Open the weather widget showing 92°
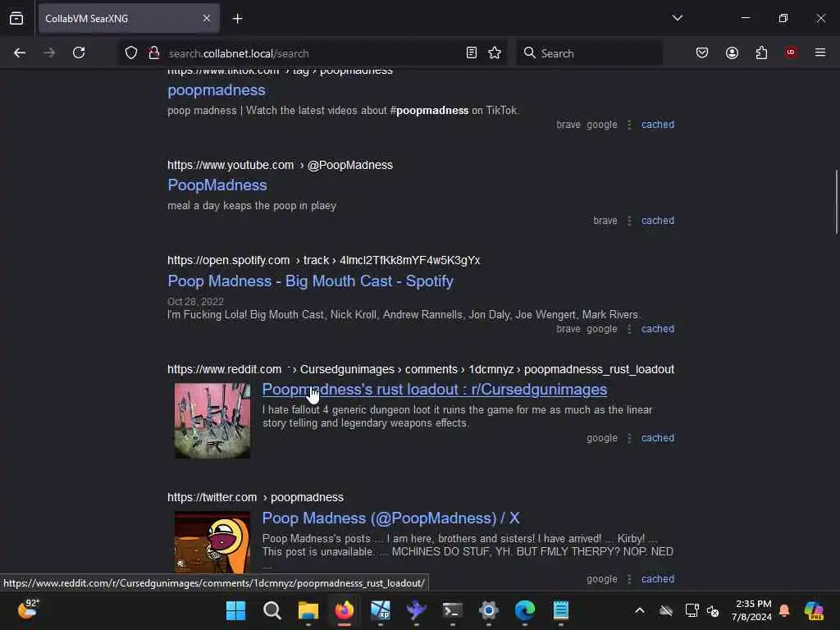Image resolution: width=840 pixels, height=630 pixels. pos(28,610)
